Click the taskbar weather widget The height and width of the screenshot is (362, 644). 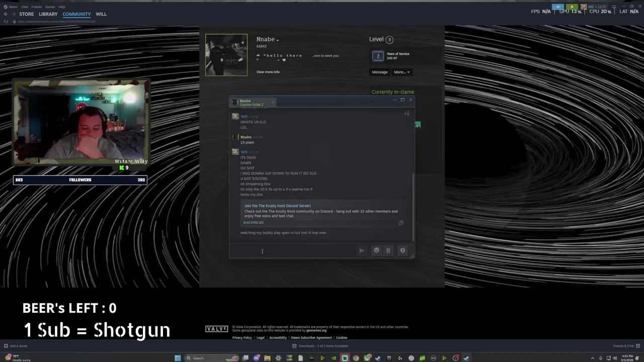pos(18,358)
